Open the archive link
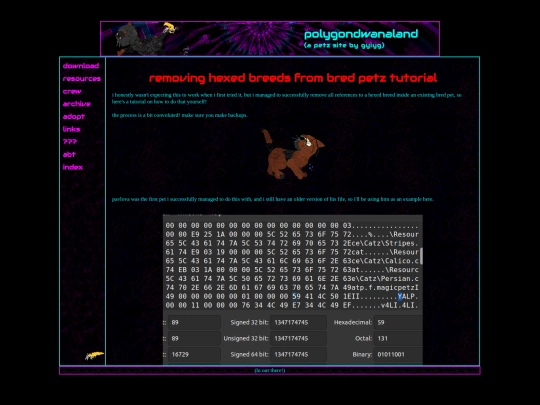This screenshot has width=540, height=405. [x=76, y=104]
